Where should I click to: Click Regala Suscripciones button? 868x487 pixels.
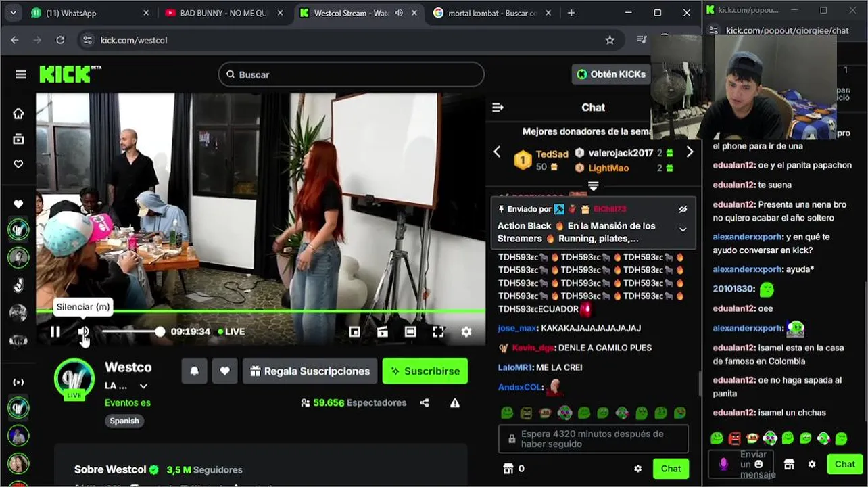[x=310, y=371]
